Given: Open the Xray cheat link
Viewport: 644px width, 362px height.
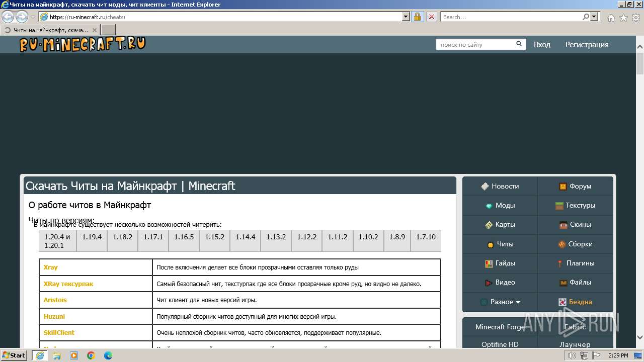Looking at the screenshot, I should tap(51, 267).
